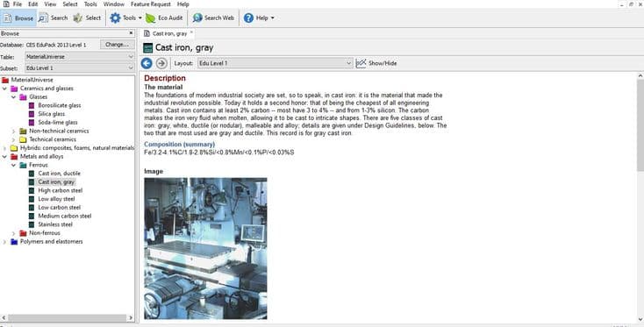The height and width of the screenshot is (327, 644).
Task: Expand the Help dropdown arrow
Action: coord(272,18)
